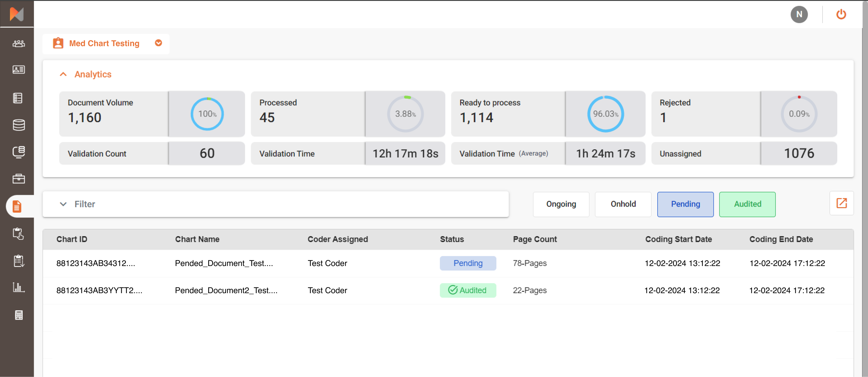Screen dimensions: 868x377
Task: Open the clipboard with hand sidebar icon
Action: coord(18,233)
